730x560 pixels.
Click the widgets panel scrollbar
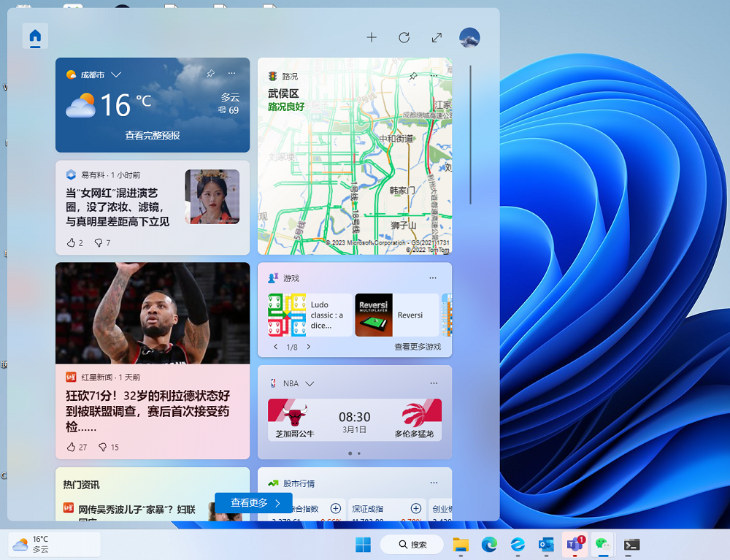click(x=471, y=134)
